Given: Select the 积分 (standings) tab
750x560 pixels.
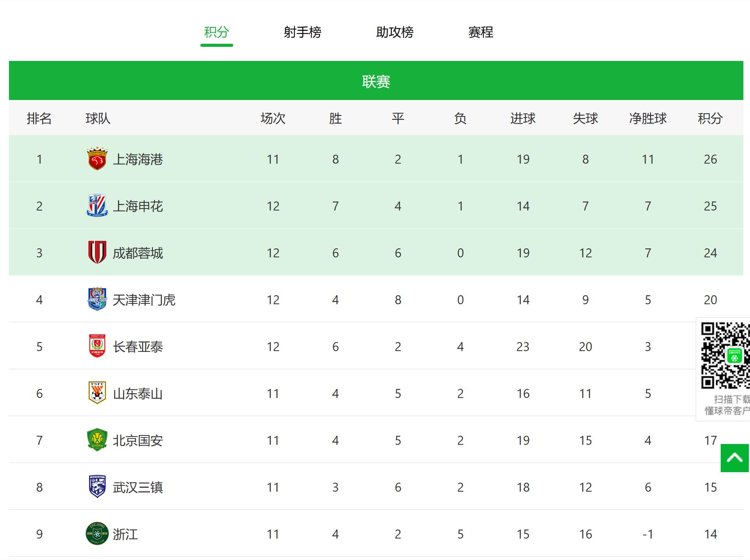Looking at the screenshot, I should click(x=216, y=32).
